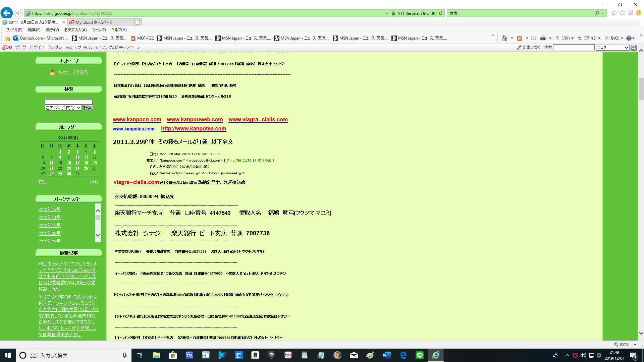Open the お気に入り(A) menu
644x362 pixels.
pos(75,30)
